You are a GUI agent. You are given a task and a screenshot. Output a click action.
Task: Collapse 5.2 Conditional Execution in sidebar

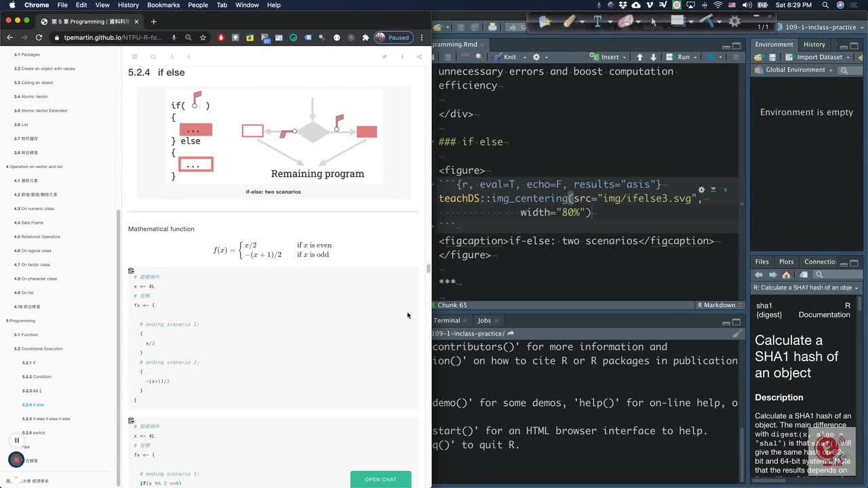pos(39,348)
